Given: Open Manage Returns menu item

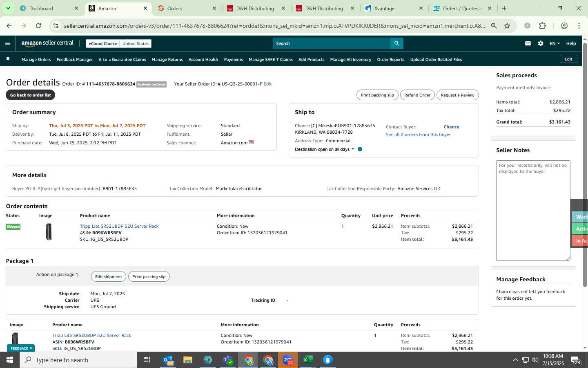Looking at the screenshot, I should coord(167,59).
